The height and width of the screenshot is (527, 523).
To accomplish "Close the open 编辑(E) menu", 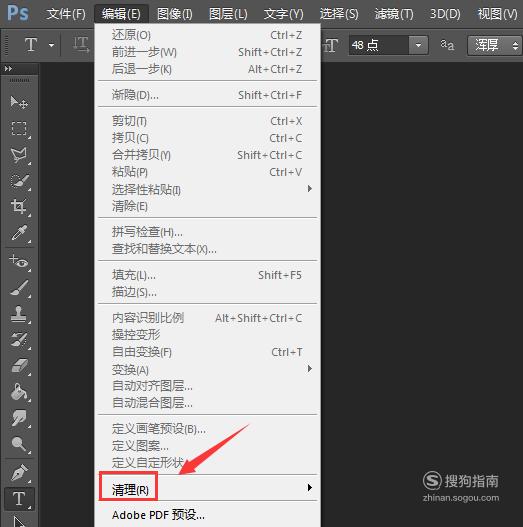I will coord(121,14).
